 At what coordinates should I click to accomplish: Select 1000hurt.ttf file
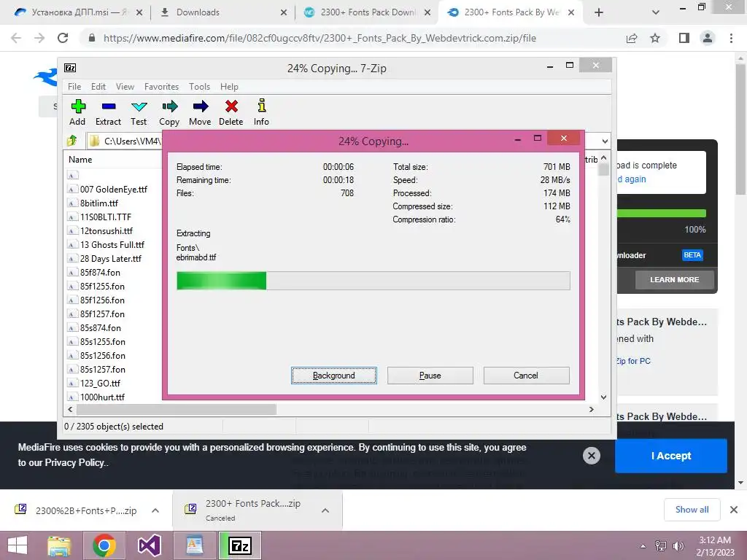coord(102,397)
